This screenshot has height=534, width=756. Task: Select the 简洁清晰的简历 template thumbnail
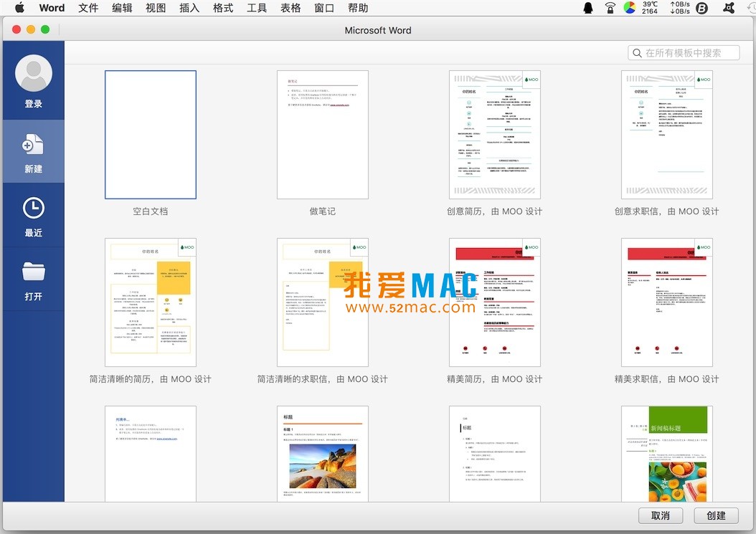click(x=151, y=302)
